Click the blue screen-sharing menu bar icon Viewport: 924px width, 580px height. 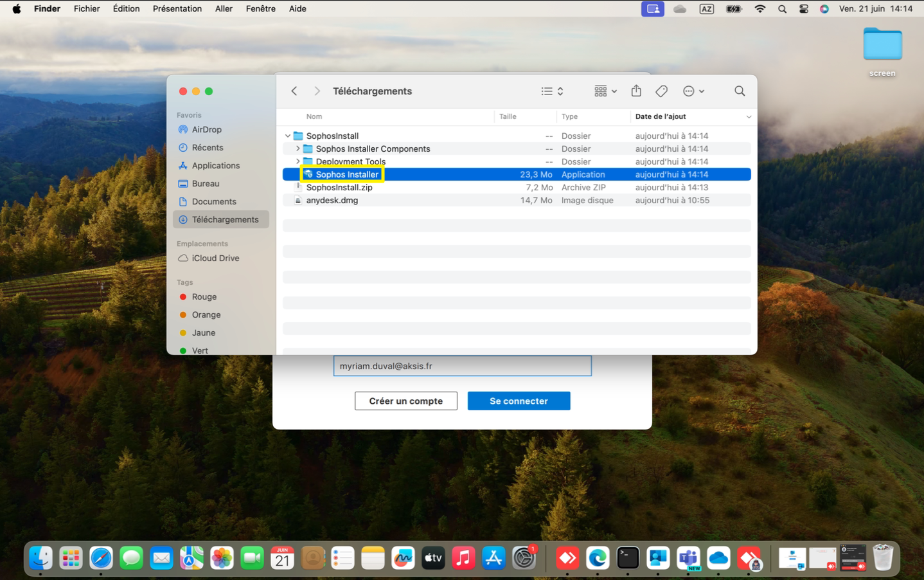pyautogui.click(x=652, y=9)
